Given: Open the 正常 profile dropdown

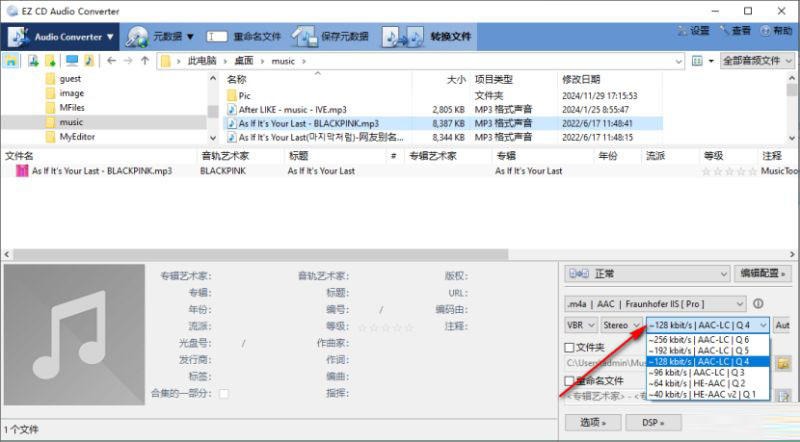Looking at the screenshot, I should (x=647, y=274).
